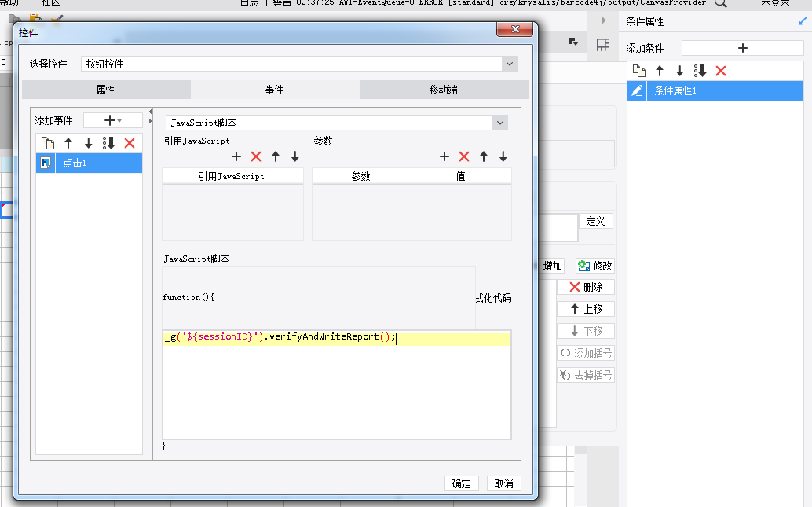Move condition to bottom icon in 条件属性 panel

click(x=700, y=71)
